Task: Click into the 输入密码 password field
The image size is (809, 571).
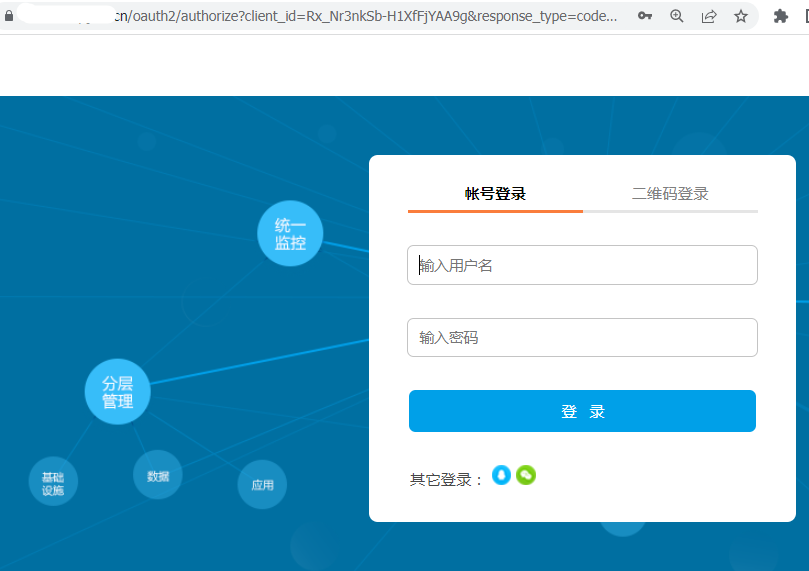Action: pos(582,338)
